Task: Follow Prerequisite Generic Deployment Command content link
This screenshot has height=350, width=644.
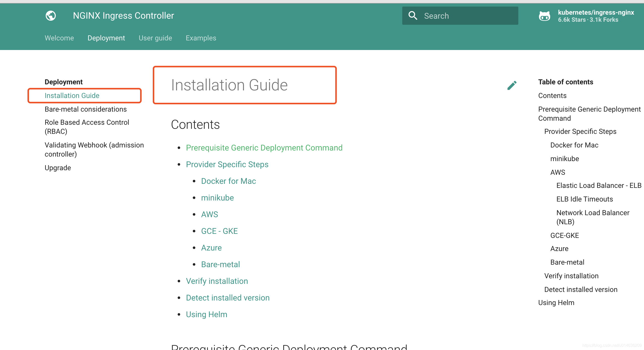Action: tap(264, 148)
